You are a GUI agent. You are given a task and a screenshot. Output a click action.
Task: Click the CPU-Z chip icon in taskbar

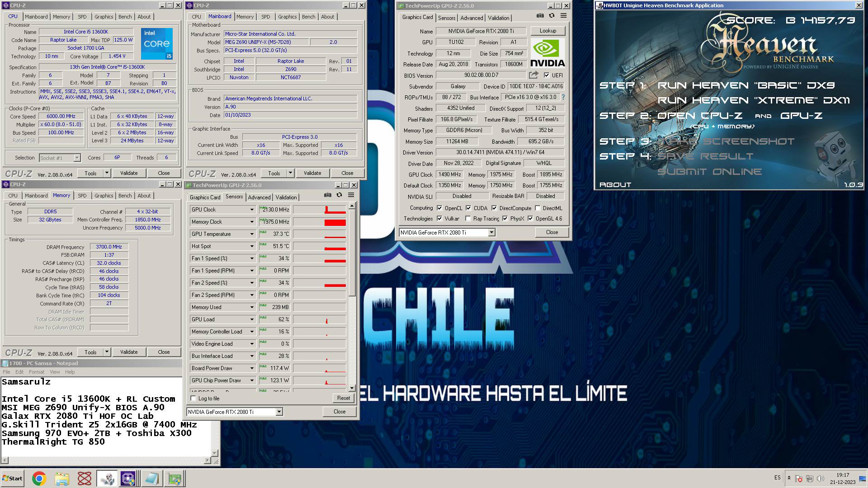click(x=128, y=479)
